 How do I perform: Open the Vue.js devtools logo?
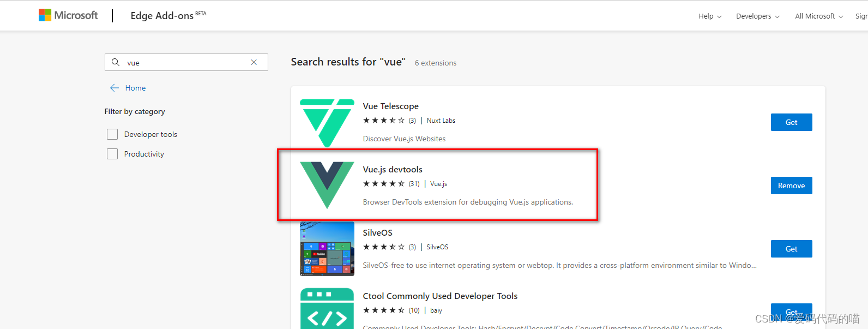click(327, 186)
